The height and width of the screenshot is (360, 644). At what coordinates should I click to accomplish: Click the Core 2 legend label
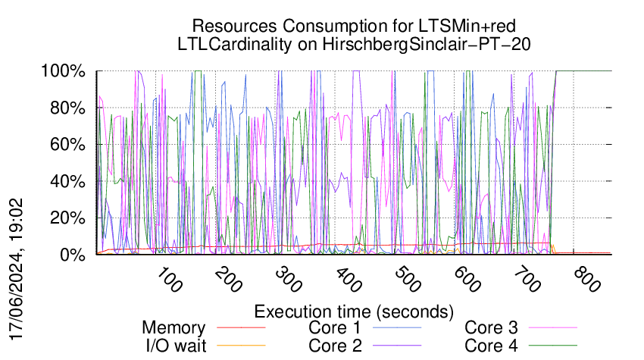[335, 346]
